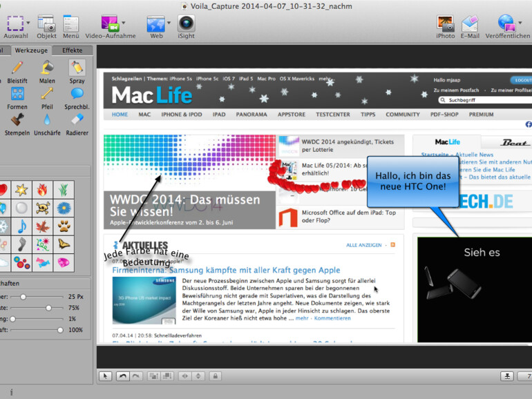Pick the paw print stamp
532x399 pixels.
[64, 226]
